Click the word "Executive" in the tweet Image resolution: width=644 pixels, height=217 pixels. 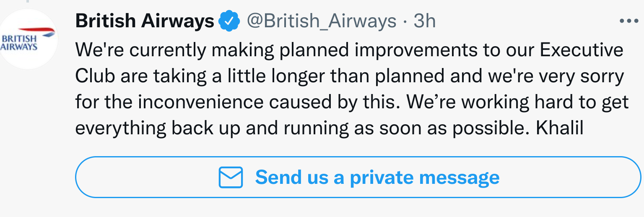click(x=582, y=50)
